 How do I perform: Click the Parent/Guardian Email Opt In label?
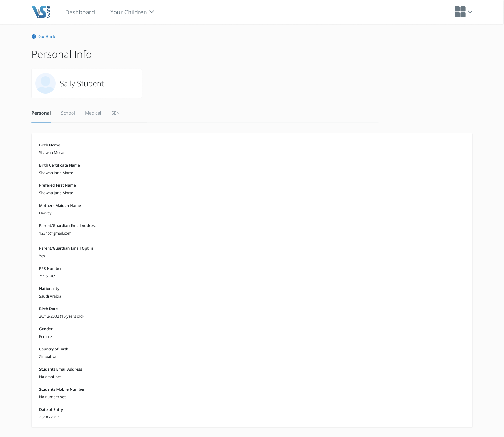point(66,248)
